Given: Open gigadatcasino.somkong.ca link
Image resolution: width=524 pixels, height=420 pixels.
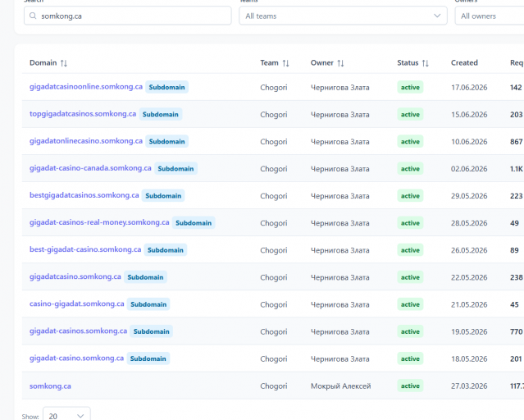Looking at the screenshot, I should click(x=75, y=277).
